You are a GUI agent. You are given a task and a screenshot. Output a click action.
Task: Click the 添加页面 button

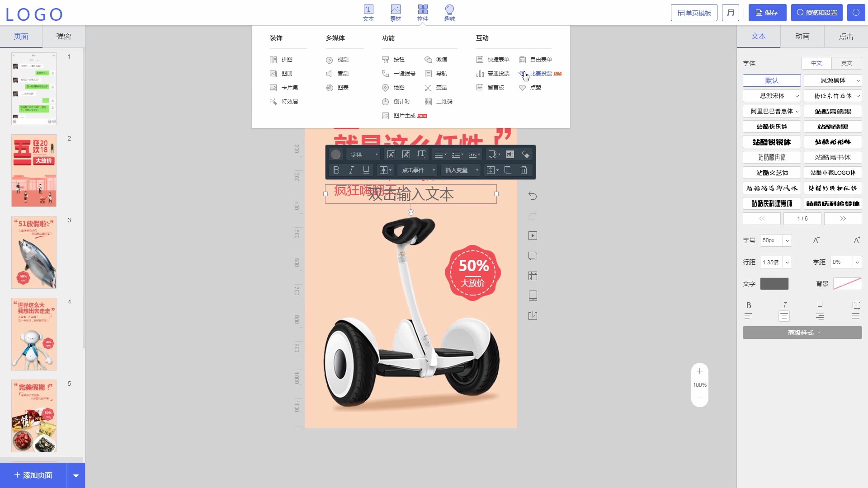pyautogui.click(x=33, y=475)
